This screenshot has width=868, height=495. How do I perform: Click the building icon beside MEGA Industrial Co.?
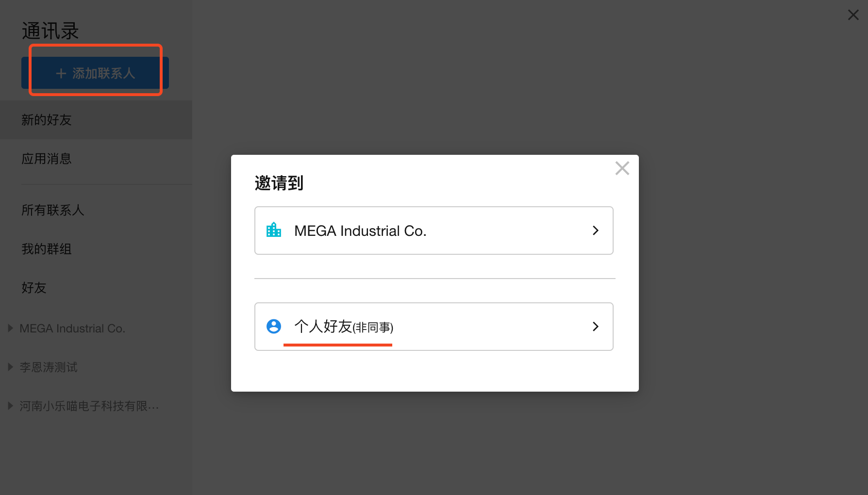(x=274, y=230)
